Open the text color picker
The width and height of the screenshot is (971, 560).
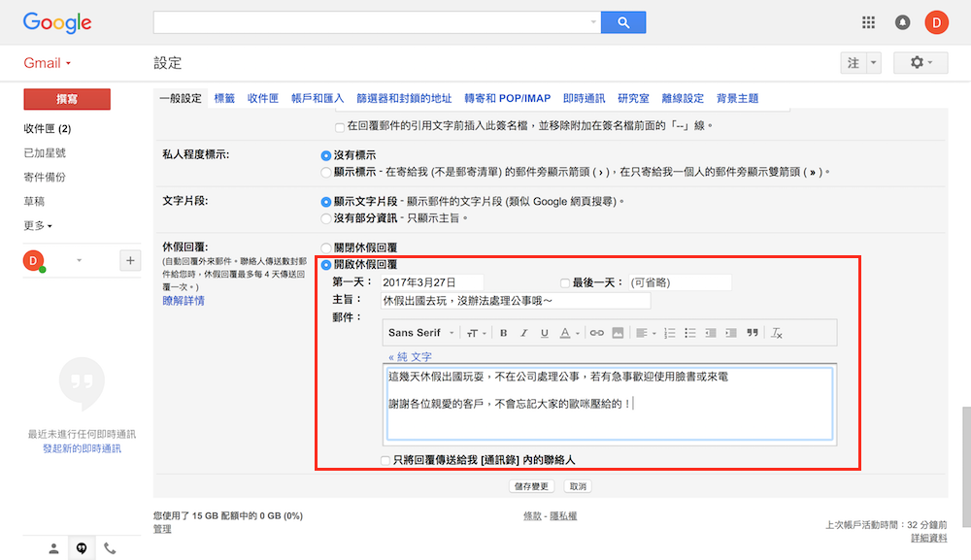tap(569, 333)
